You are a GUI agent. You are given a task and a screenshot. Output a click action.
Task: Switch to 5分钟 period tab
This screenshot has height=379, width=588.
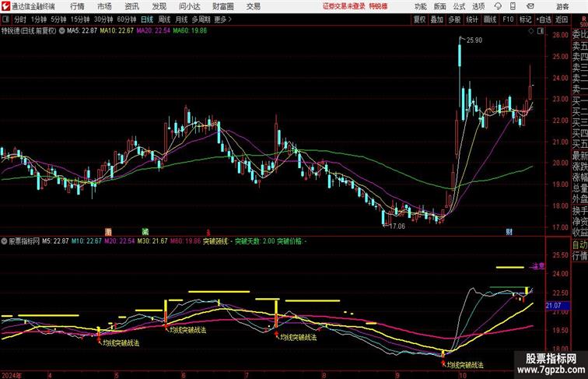tap(58, 19)
